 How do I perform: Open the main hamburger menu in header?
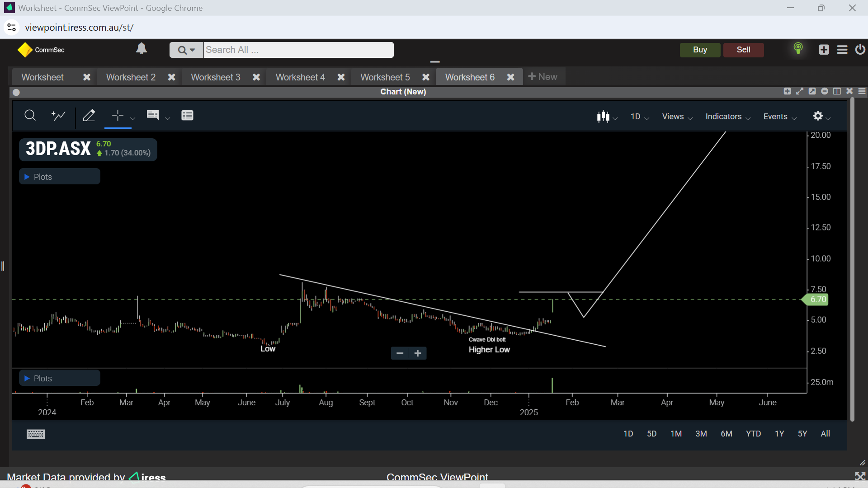(842, 50)
